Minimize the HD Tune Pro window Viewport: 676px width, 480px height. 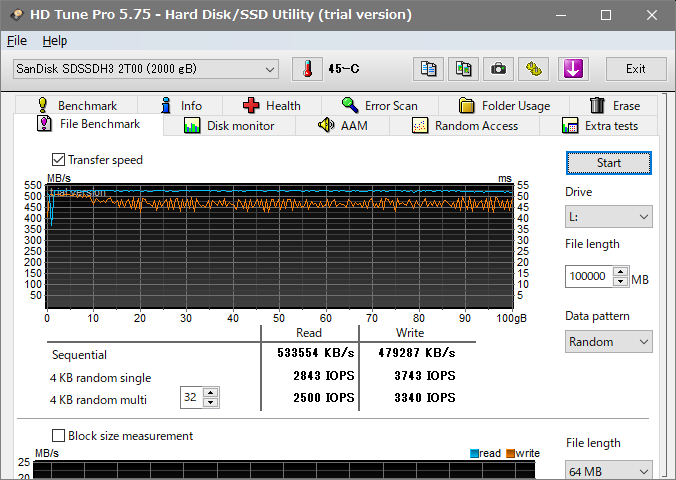click(x=561, y=15)
